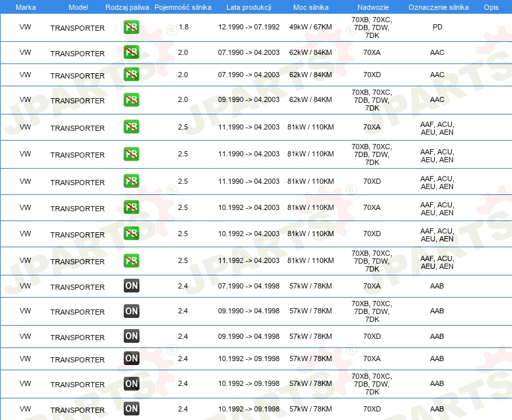The image size is (512, 420).
Task: Click 62kW / 84KM in the 09.1990 petrol row
Action: (310, 99)
